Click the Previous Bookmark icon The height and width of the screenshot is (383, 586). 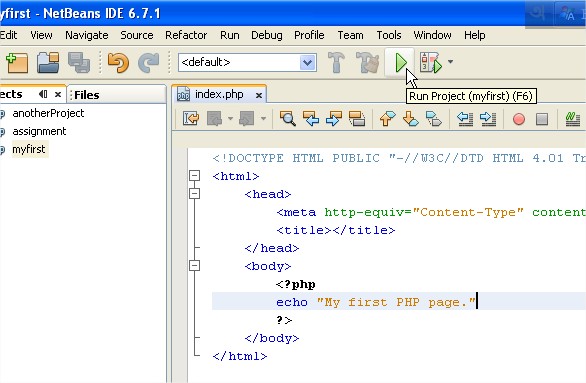388,119
